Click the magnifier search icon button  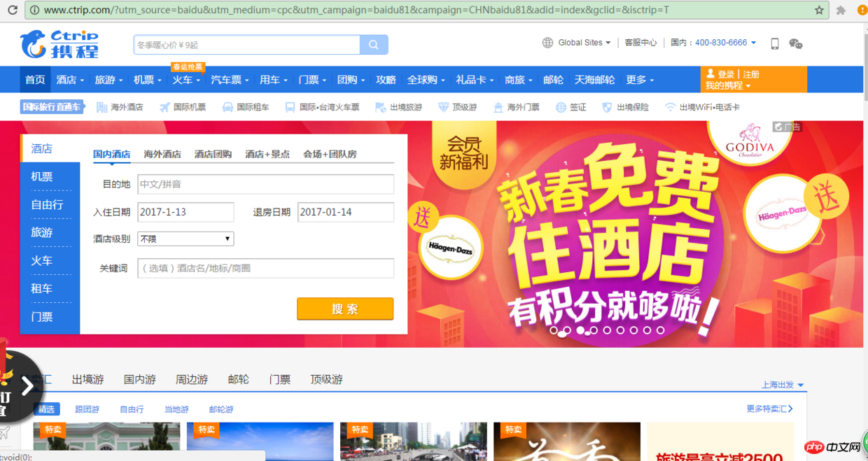(374, 45)
